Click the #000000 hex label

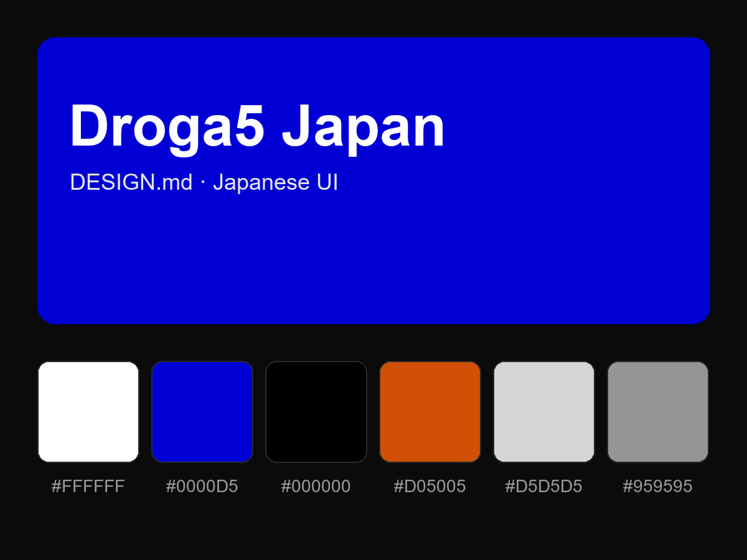pyautogui.click(x=316, y=487)
